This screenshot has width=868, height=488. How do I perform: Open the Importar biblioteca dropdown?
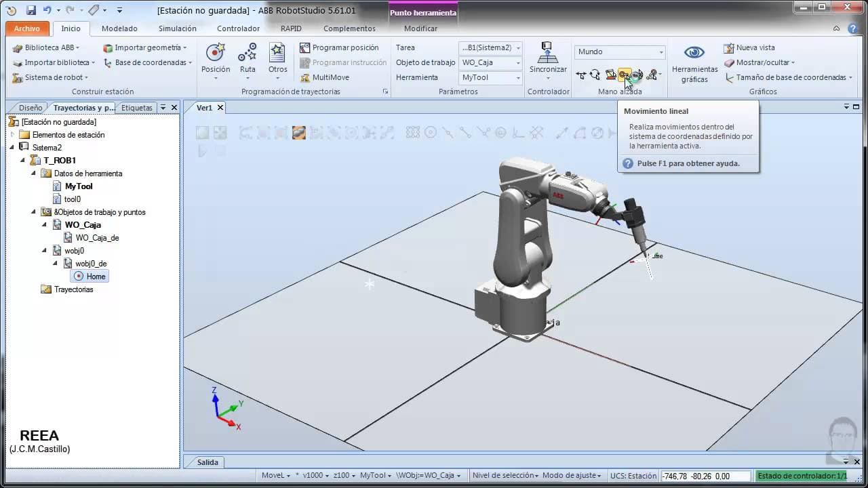56,62
